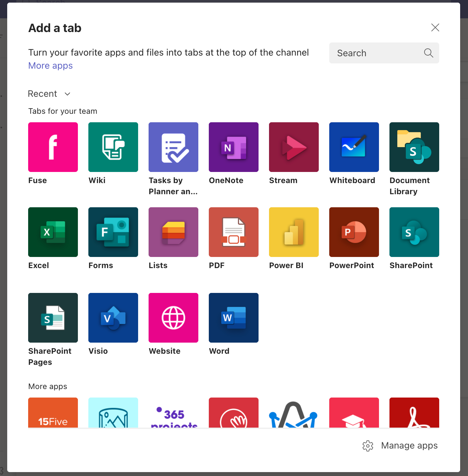Open the Forms app
Image resolution: width=468 pixels, height=476 pixels.
tap(113, 232)
